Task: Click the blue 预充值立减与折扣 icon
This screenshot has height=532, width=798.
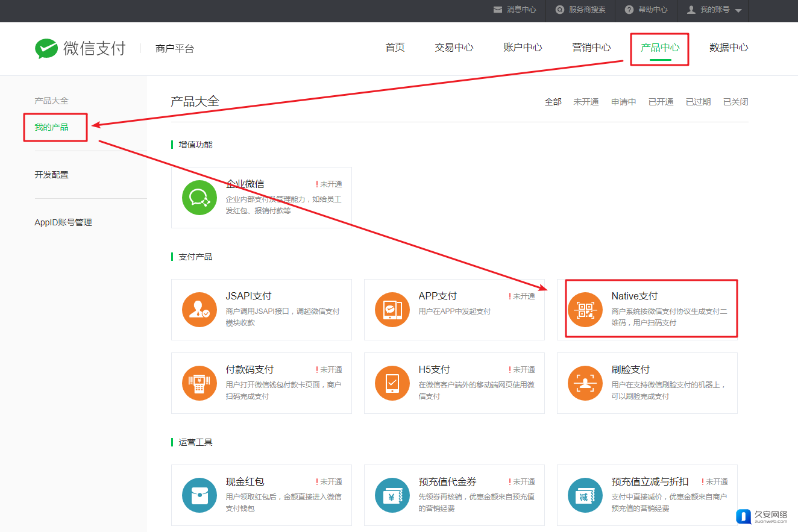Action: coord(585,495)
